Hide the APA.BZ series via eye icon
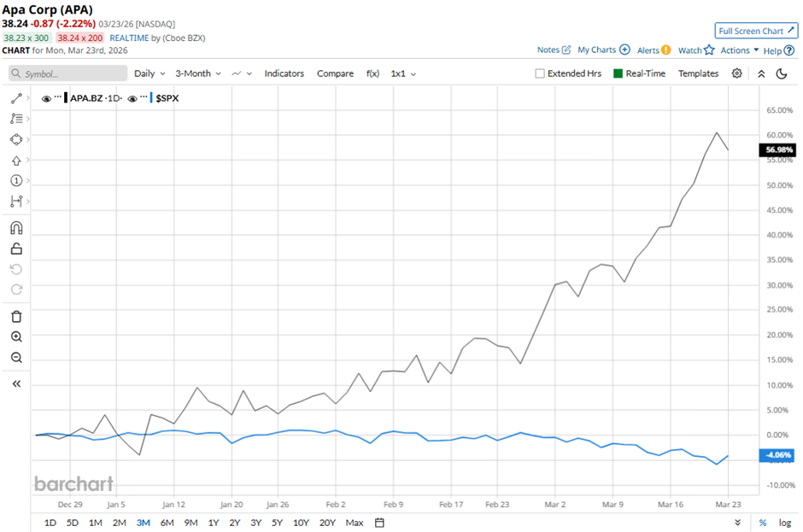 coord(47,98)
